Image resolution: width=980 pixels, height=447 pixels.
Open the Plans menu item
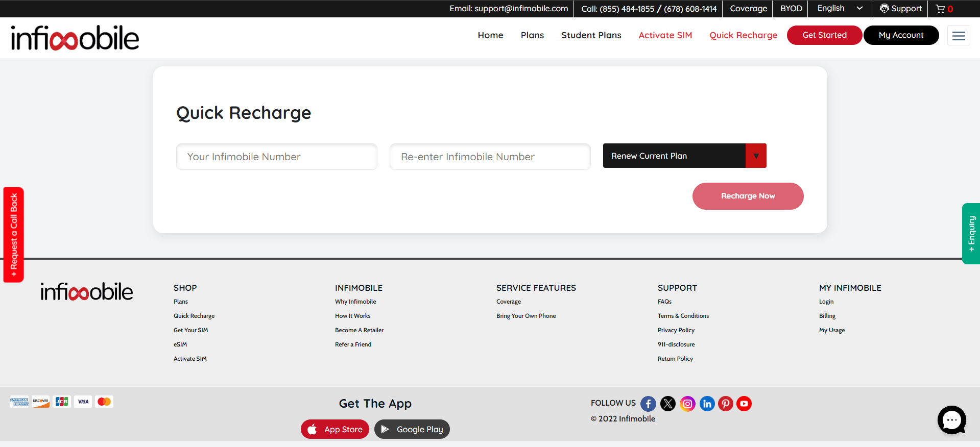(532, 35)
